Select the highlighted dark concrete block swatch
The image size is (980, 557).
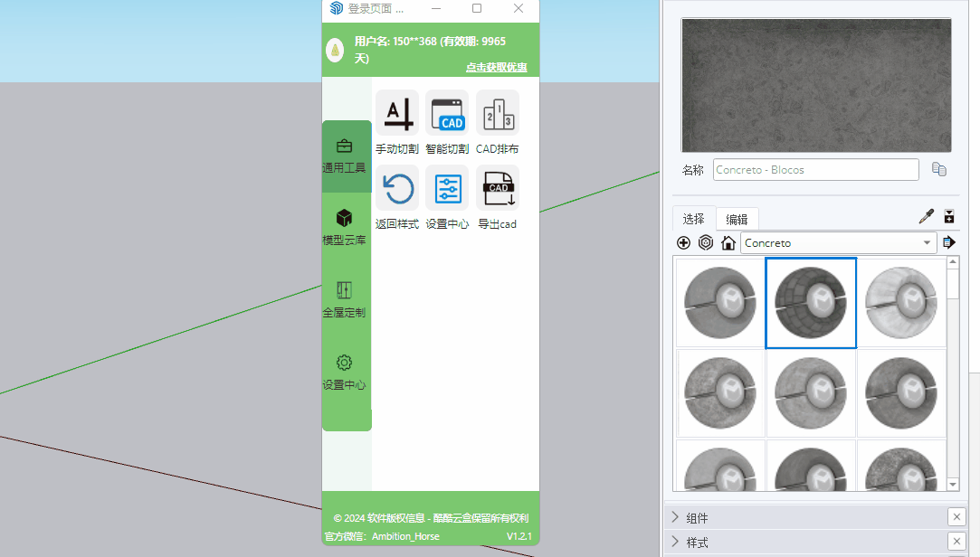[811, 302]
